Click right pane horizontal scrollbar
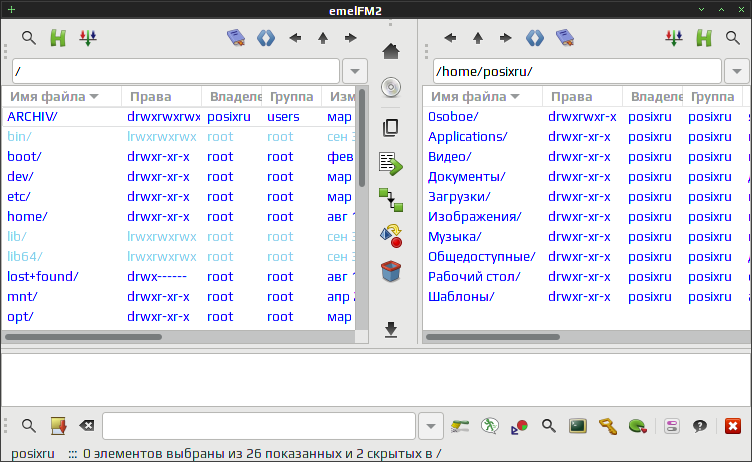This screenshot has width=752, height=462. tap(493, 337)
